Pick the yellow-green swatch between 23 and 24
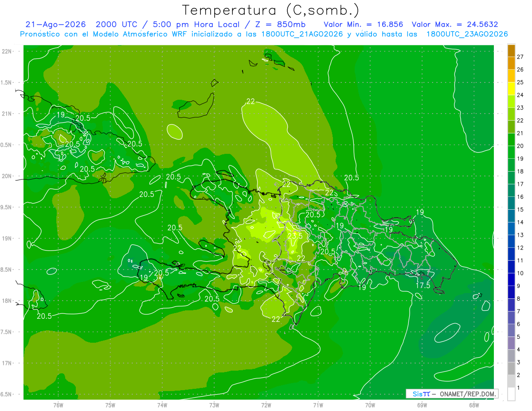Viewport: 532px width, 411px height. (511, 102)
